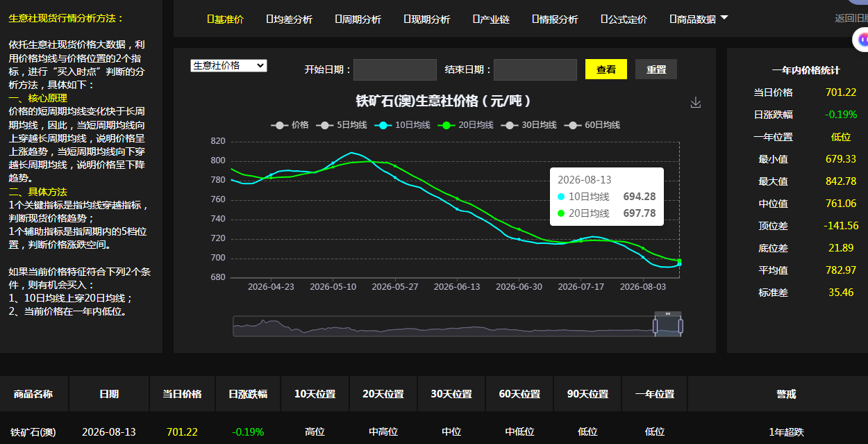Click the 2026-05-10 x-axis label
The width and height of the screenshot is (868, 444).
[x=333, y=286]
